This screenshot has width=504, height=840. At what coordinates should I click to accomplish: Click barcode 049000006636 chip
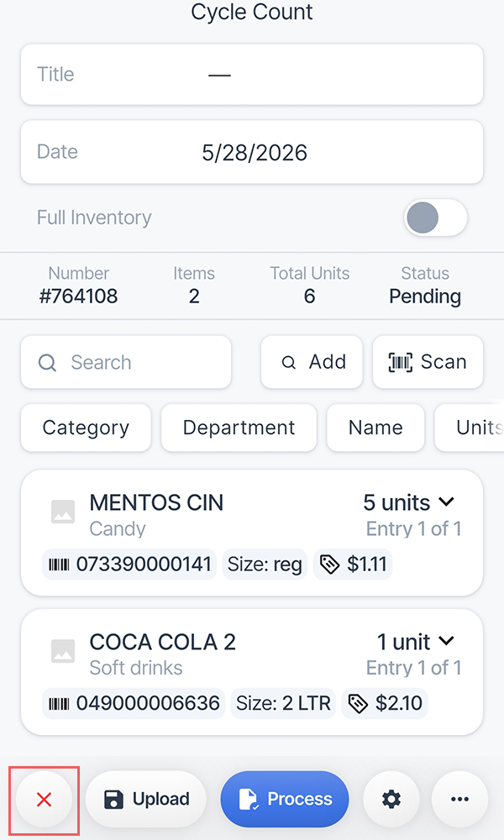coord(134,703)
